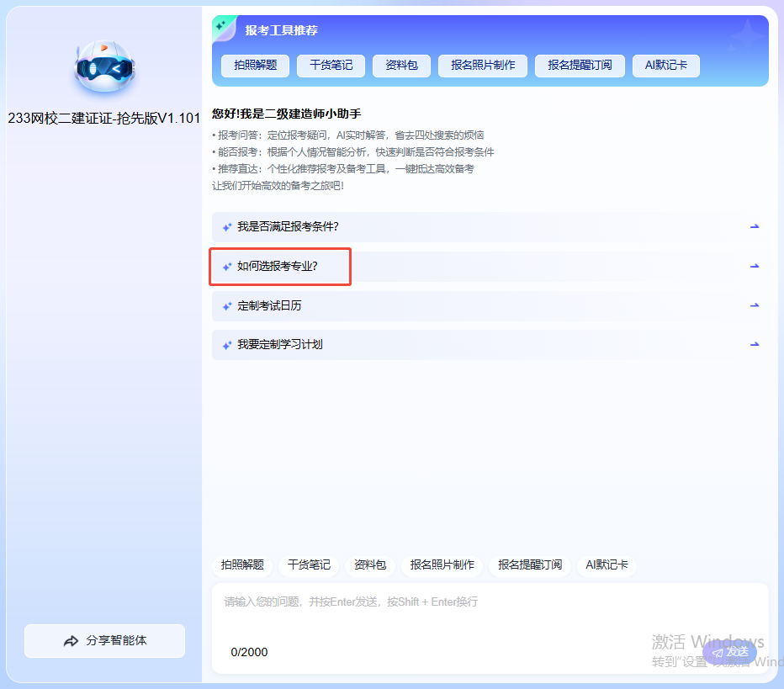Viewport: 784px width, 689px height.
Task: Click the robot assistant avatar
Action: pos(103,66)
